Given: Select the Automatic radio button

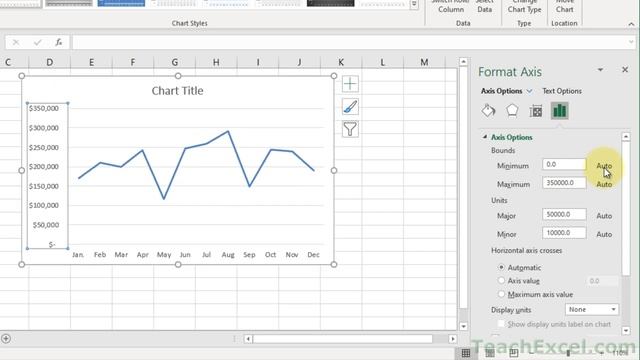Looking at the screenshot, I should [x=501, y=267].
